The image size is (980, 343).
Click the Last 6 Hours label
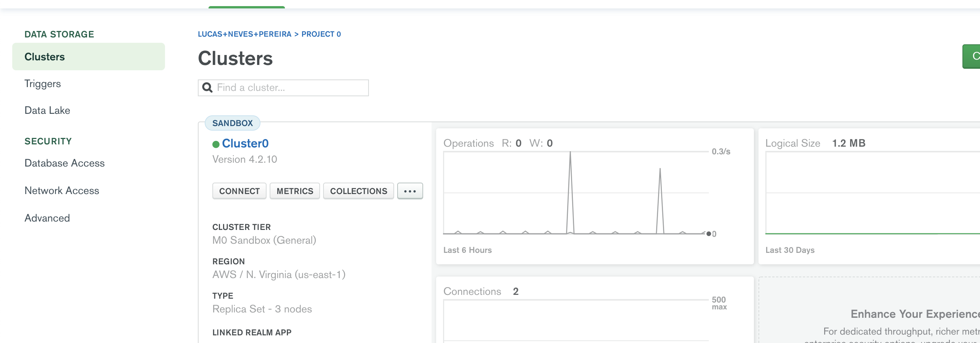click(467, 250)
